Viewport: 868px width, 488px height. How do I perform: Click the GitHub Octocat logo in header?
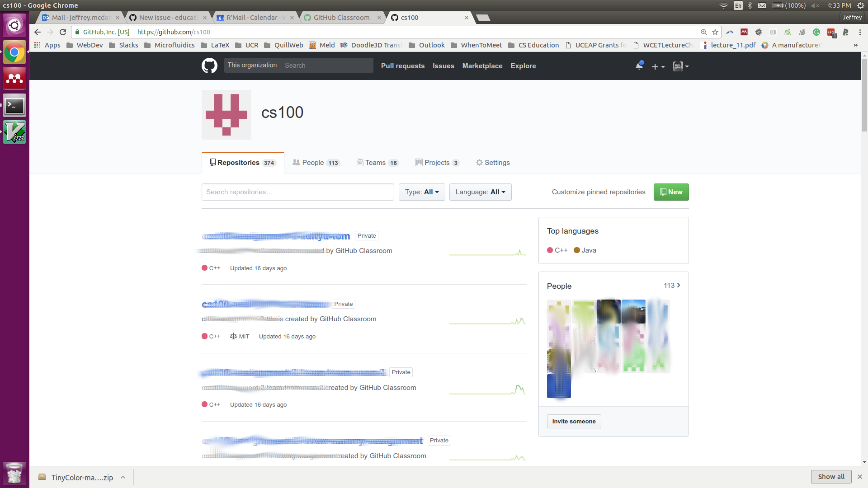(x=209, y=66)
